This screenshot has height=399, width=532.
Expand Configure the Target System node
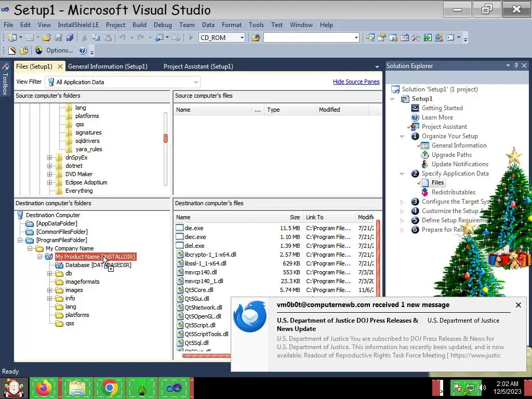click(x=402, y=202)
